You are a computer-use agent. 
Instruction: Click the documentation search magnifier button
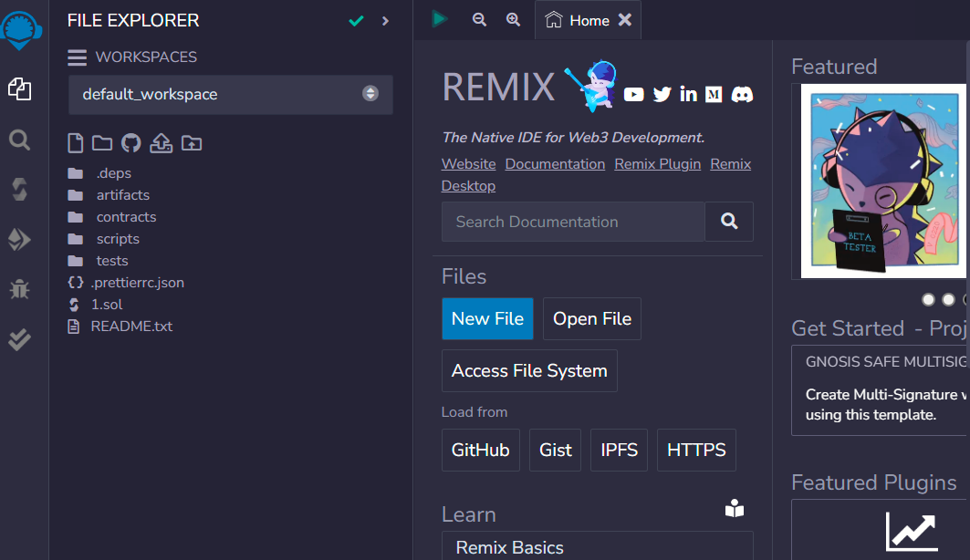click(x=729, y=222)
